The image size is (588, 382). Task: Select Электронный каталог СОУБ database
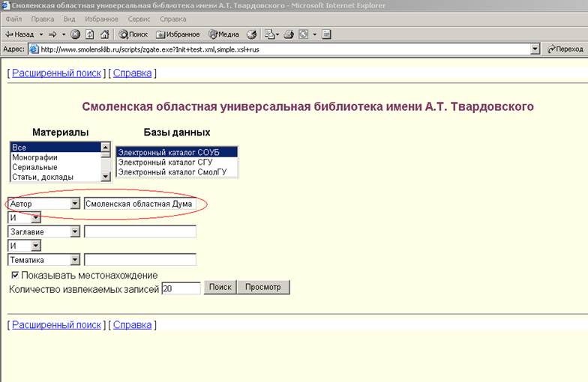point(177,153)
